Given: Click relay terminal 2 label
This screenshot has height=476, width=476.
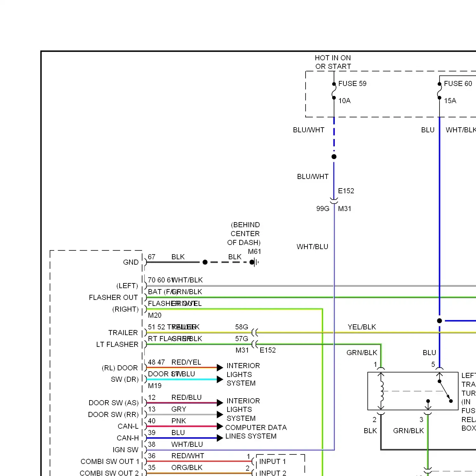Looking at the screenshot, I should click(x=374, y=420).
